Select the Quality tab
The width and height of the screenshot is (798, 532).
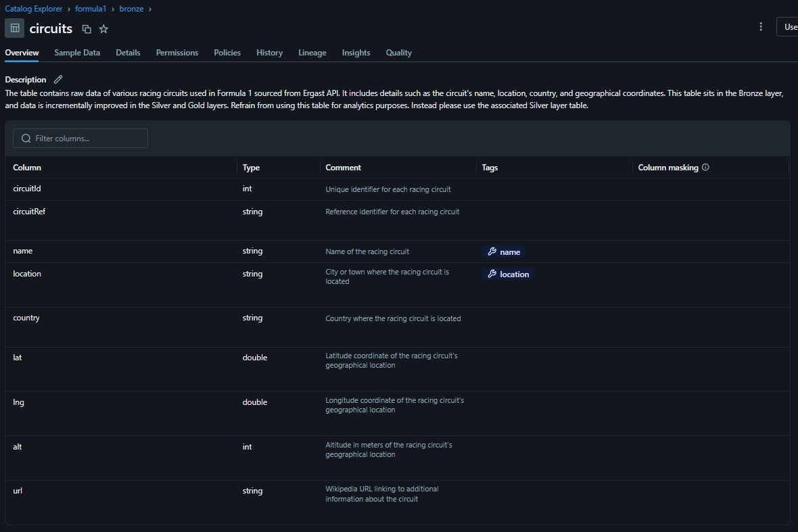pos(398,52)
